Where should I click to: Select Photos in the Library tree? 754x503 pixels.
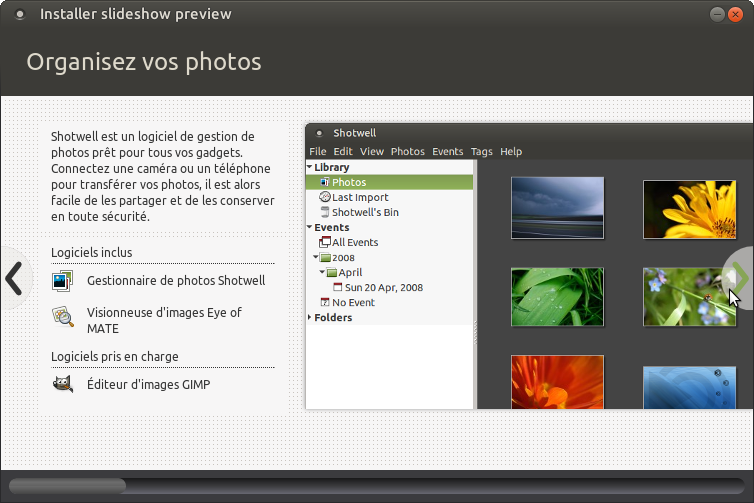tap(390, 182)
